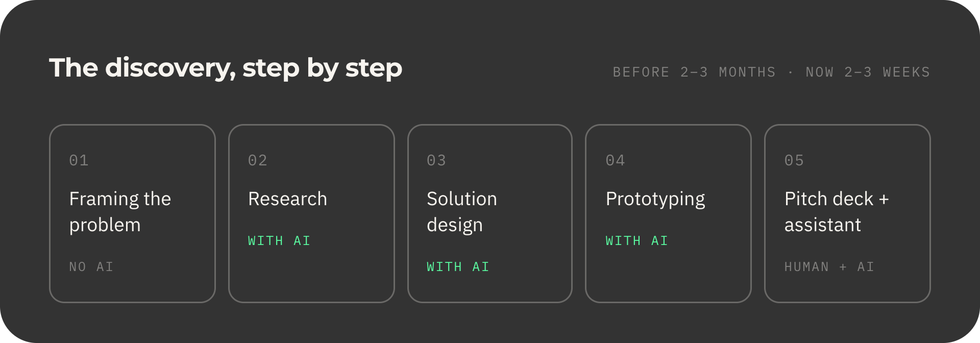
Task: Click 'WITH AI' tag under Solution design
Action: point(458,266)
